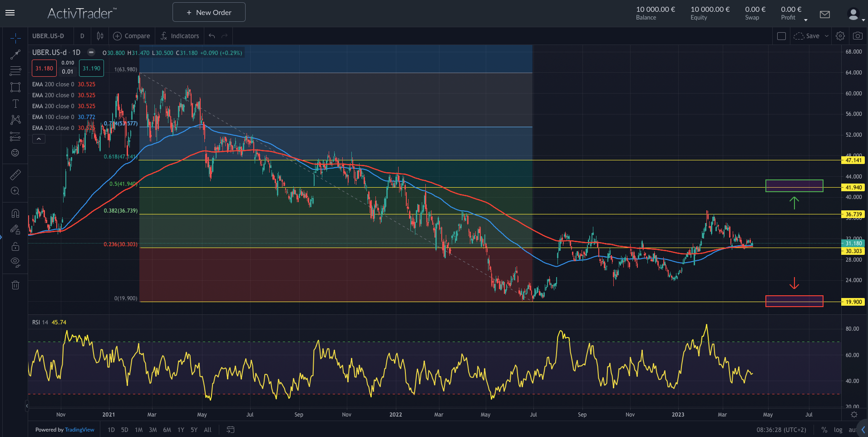The width and height of the screenshot is (868, 437).
Task: Pick the ruler measure tool
Action: coord(15,175)
